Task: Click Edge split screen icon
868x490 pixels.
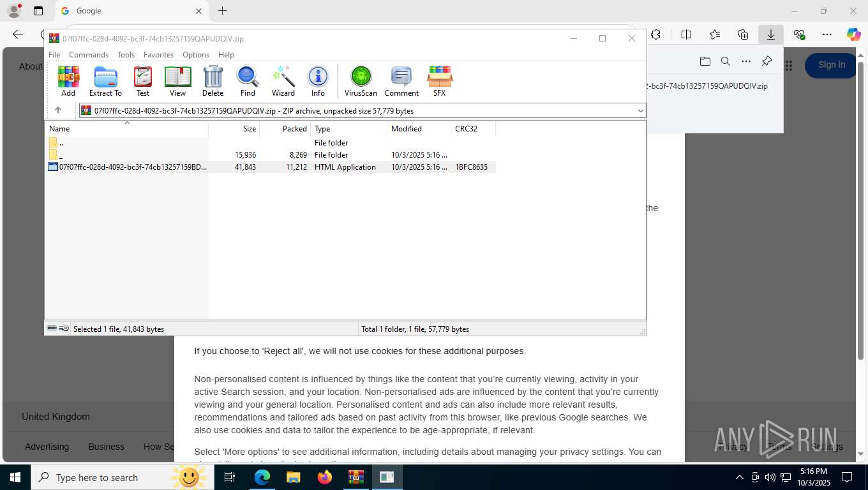Action: pos(687,34)
